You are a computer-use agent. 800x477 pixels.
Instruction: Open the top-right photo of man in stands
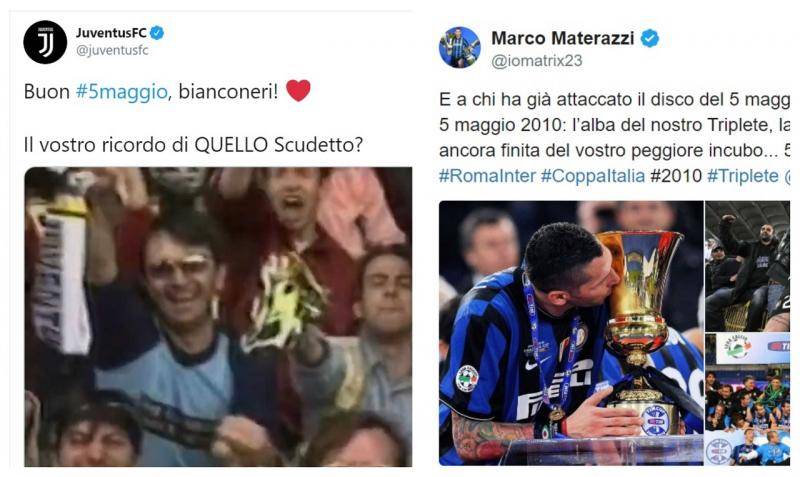(x=747, y=266)
